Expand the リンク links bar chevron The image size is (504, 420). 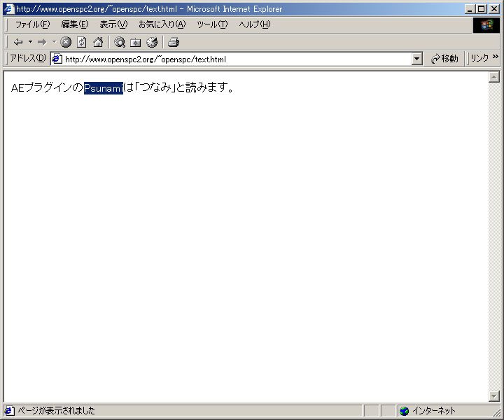tap(496, 57)
